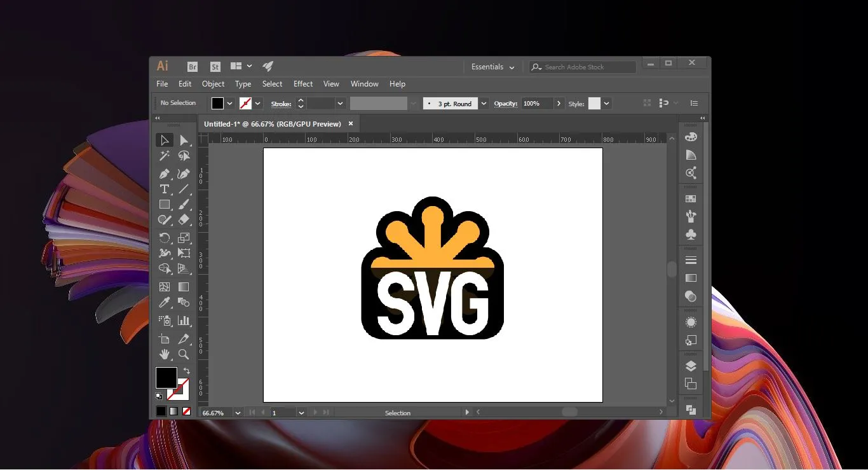The image size is (868, 470).
Task: Open the Layers panel icon
Action: 691,366
